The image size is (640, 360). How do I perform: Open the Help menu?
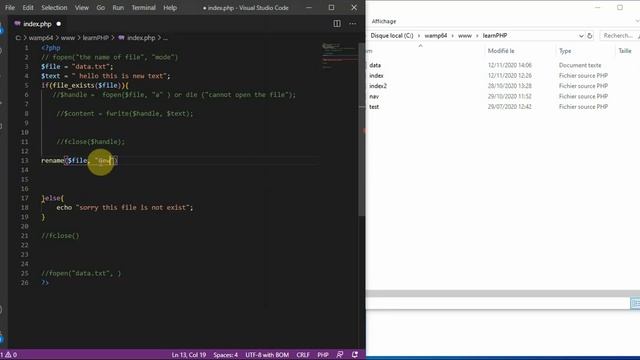click(170, 7)
